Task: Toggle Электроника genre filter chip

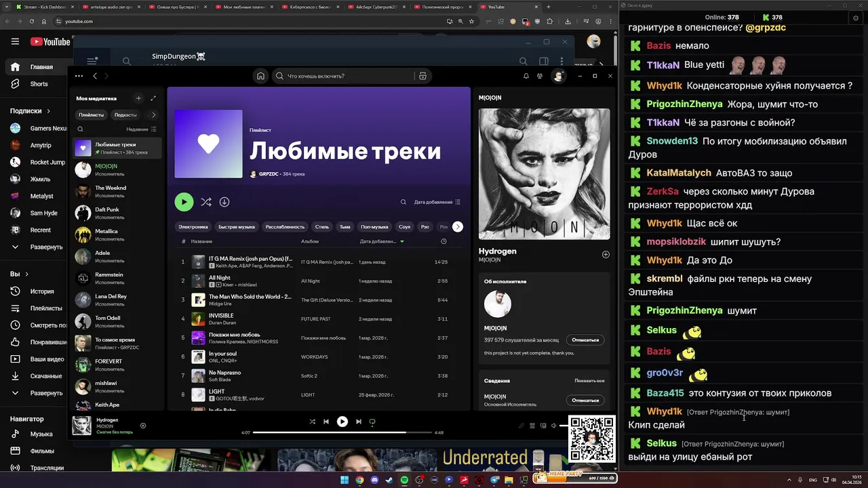Action: point(193,226)
